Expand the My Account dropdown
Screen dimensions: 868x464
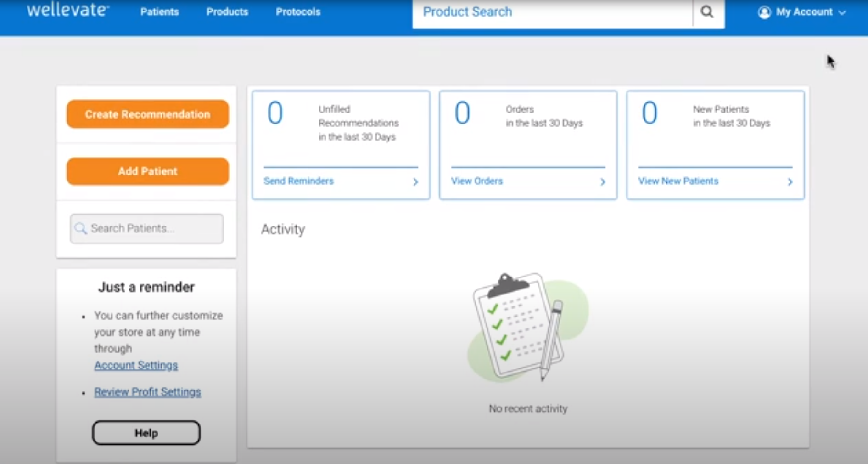pos(843,12)
